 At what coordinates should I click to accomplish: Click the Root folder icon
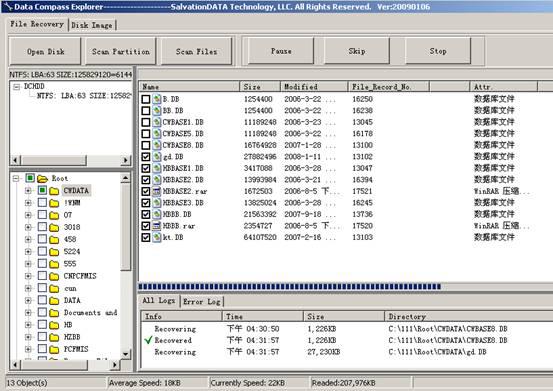pyautogui.click(x=42, y=178)
